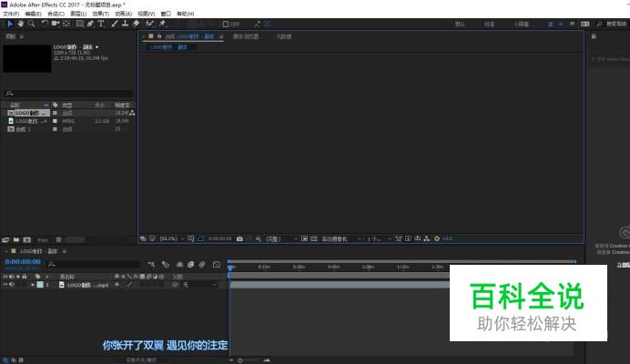Click the timeline layer search field
This screenshot has height=364, width=630.
94,265
